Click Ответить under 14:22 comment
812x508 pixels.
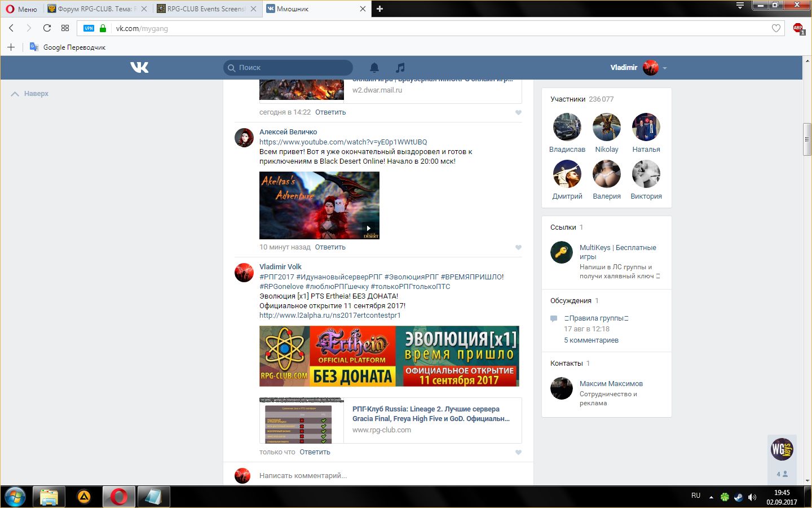point(330,112)
